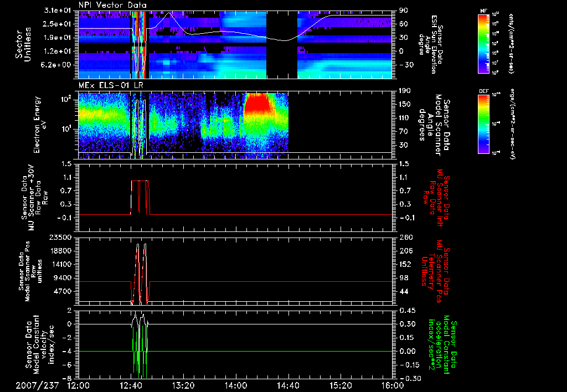The height and width of the screenshot is (392, 567).
Task: Click the 'Model Scanner Angle degrees' axis title
Action: click(x=434, y=125)
